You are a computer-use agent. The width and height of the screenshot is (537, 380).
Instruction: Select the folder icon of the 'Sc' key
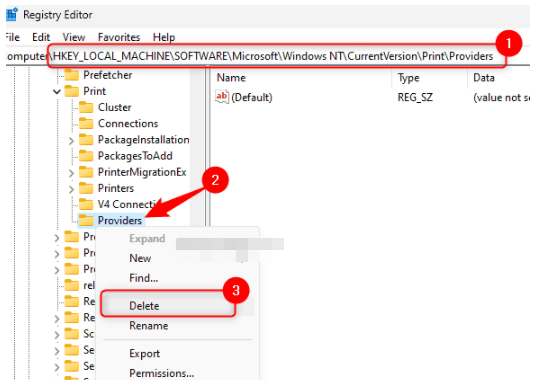point(72,333)
